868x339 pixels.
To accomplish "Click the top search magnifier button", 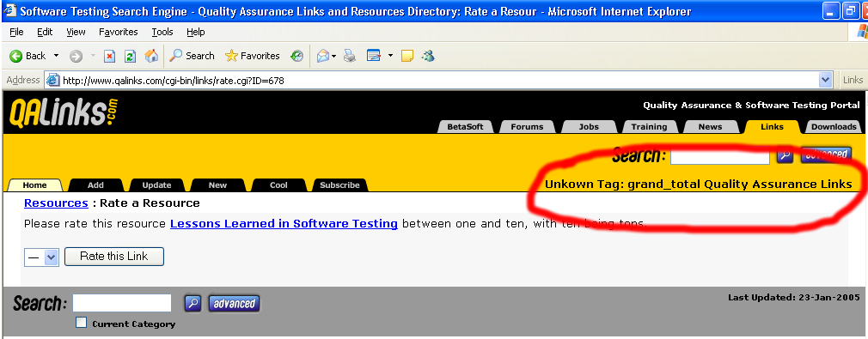I will coord(785,155).
